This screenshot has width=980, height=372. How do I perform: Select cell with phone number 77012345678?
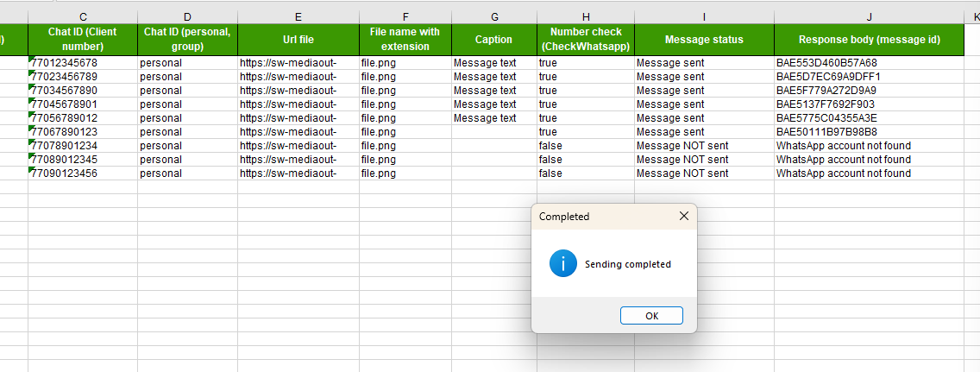[83, 63]
